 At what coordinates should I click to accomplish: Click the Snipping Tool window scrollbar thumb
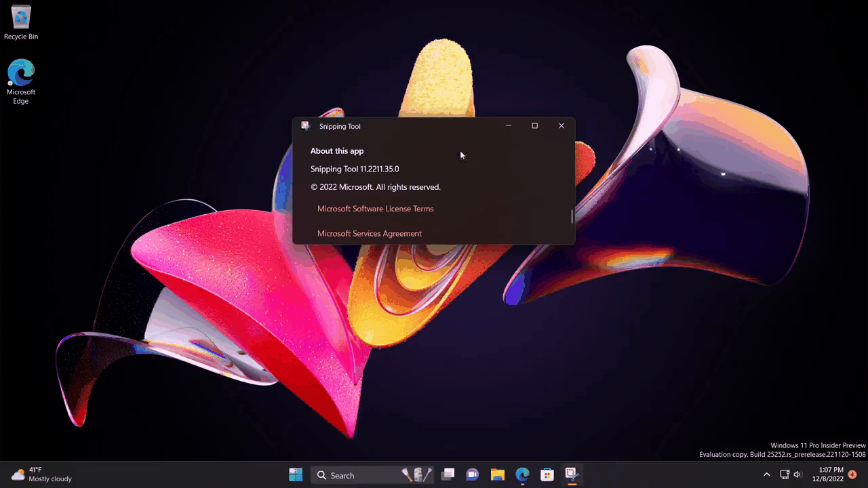[572, 216]
